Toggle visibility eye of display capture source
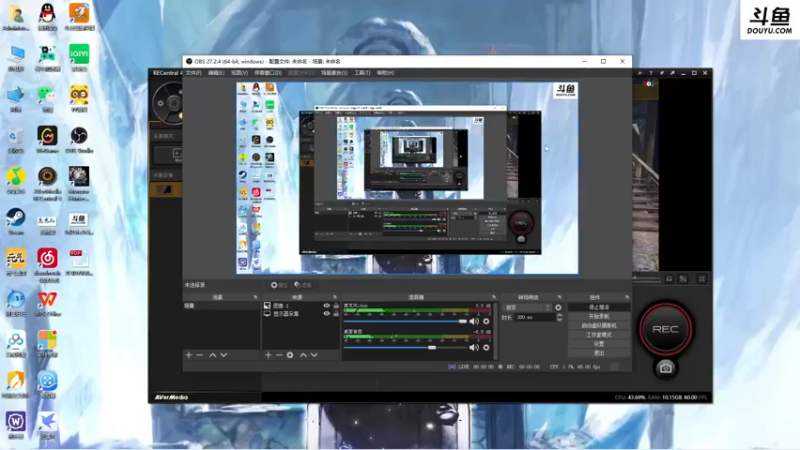This screenshot has width=800, height=450. click(327, 313)
